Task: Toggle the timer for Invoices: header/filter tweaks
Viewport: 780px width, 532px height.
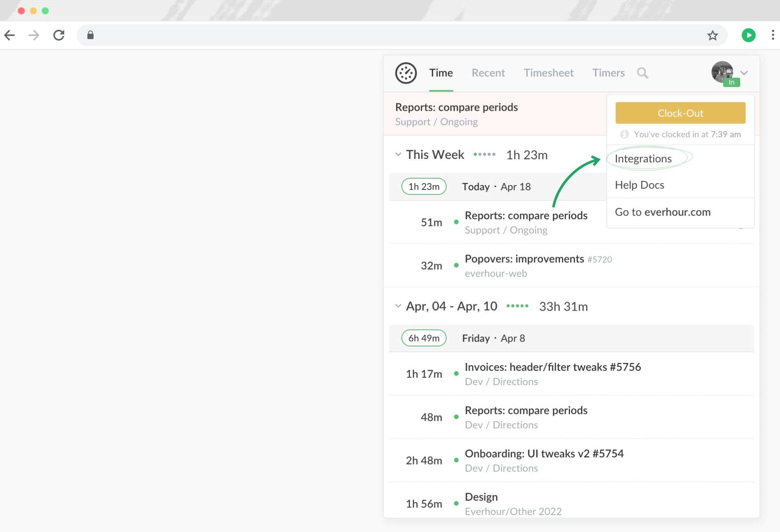Action: [456, 374]
